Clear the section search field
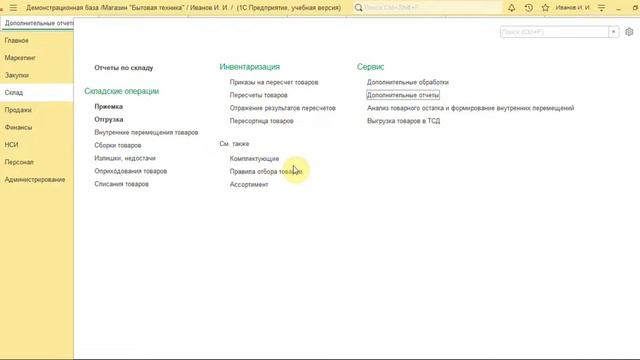Viewport: 640px width, 360px height. coord(613,32)
